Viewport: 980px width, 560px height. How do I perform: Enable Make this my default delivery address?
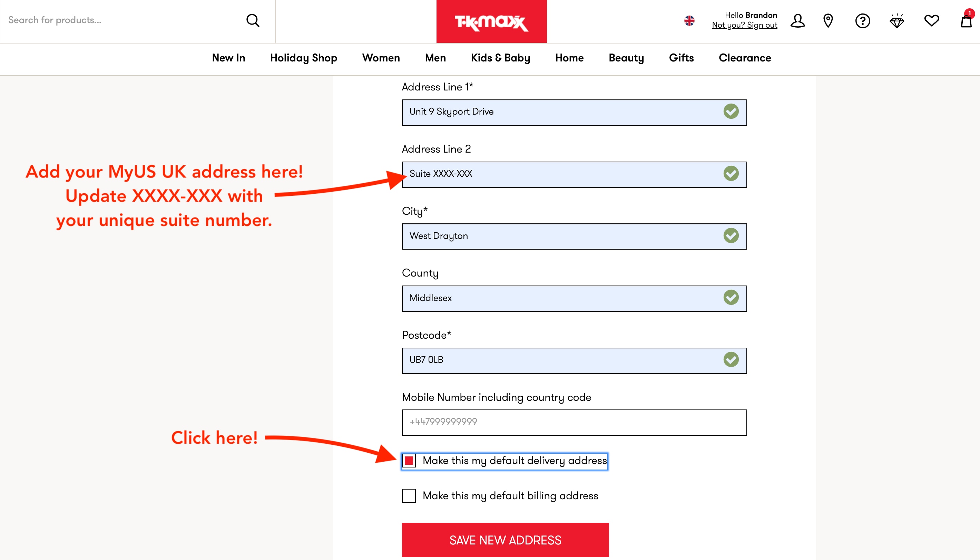pyautogui.click(x=409, y=460)
